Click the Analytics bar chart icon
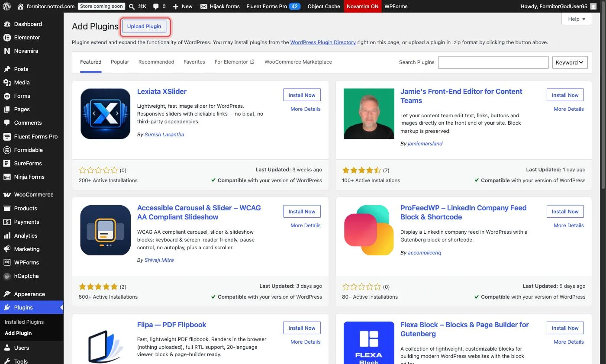Viewport: 606px width, 364px height. (7, 235)
